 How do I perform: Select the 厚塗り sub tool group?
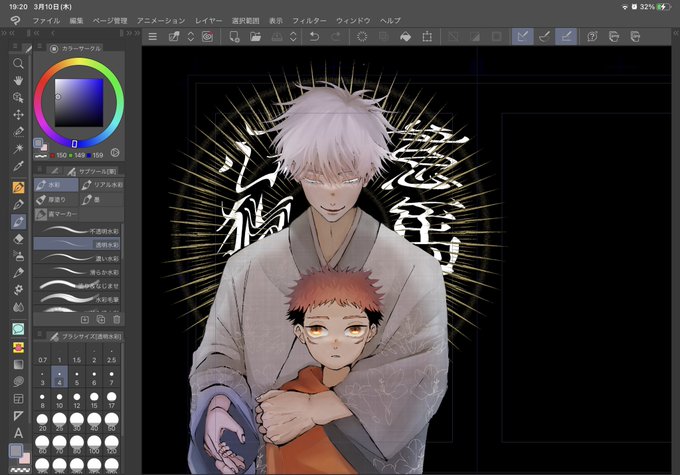[x=56, y=200]
